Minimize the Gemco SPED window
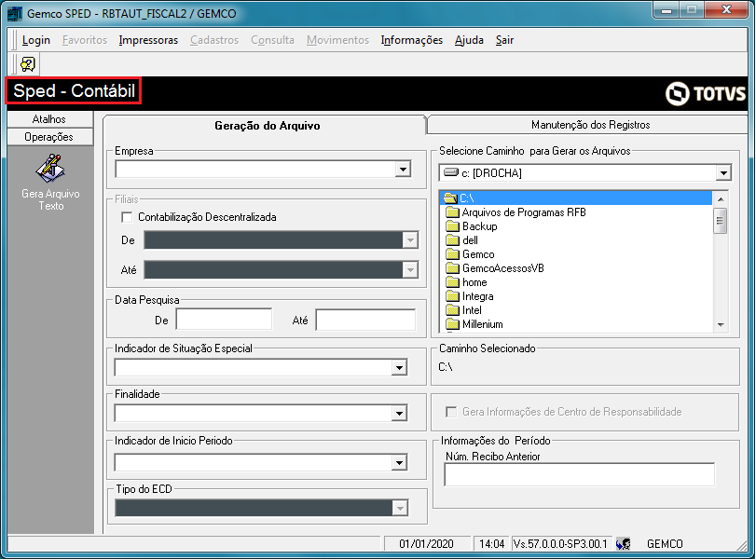The height and width of the screenshot is (560, 756). (667, 9)
